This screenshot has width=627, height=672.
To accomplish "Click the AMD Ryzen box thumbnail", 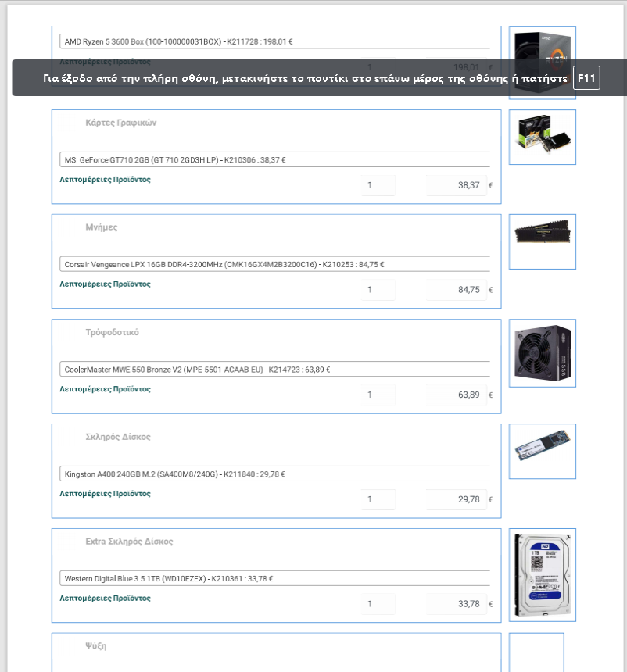I will tap(543, 63).
